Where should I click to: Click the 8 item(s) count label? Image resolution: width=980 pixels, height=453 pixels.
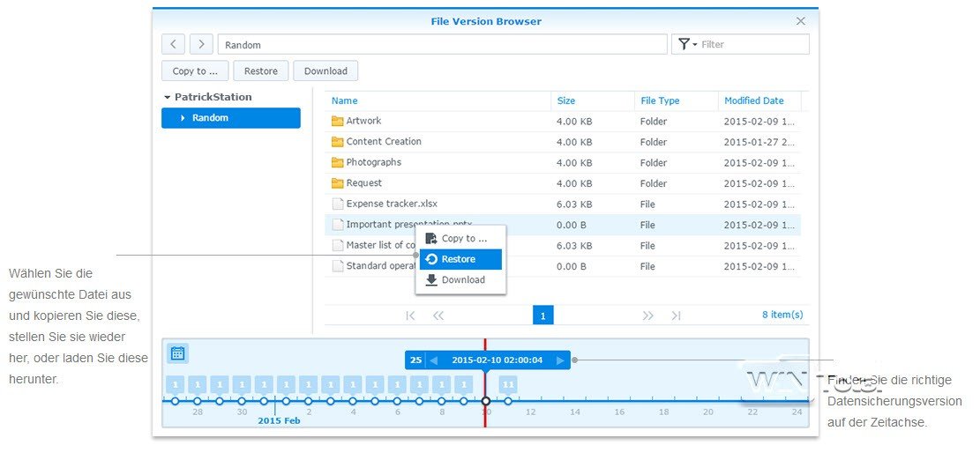click(782, 315)
